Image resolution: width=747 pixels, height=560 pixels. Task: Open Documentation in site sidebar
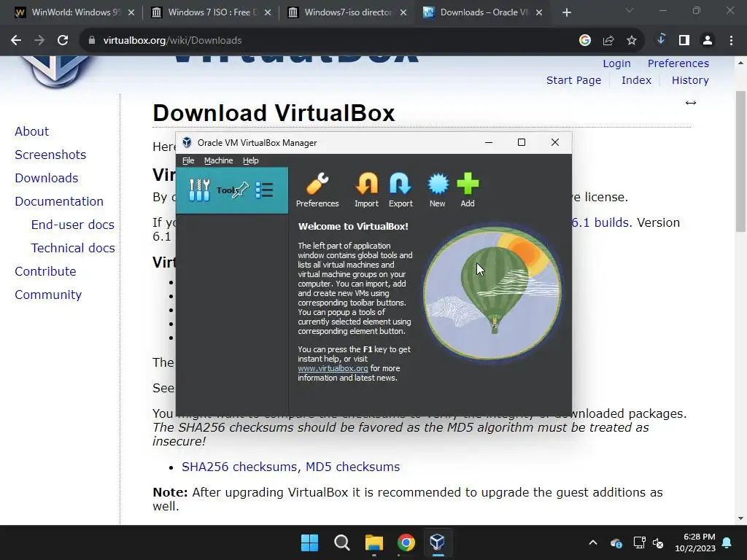(x=59, y=201)
